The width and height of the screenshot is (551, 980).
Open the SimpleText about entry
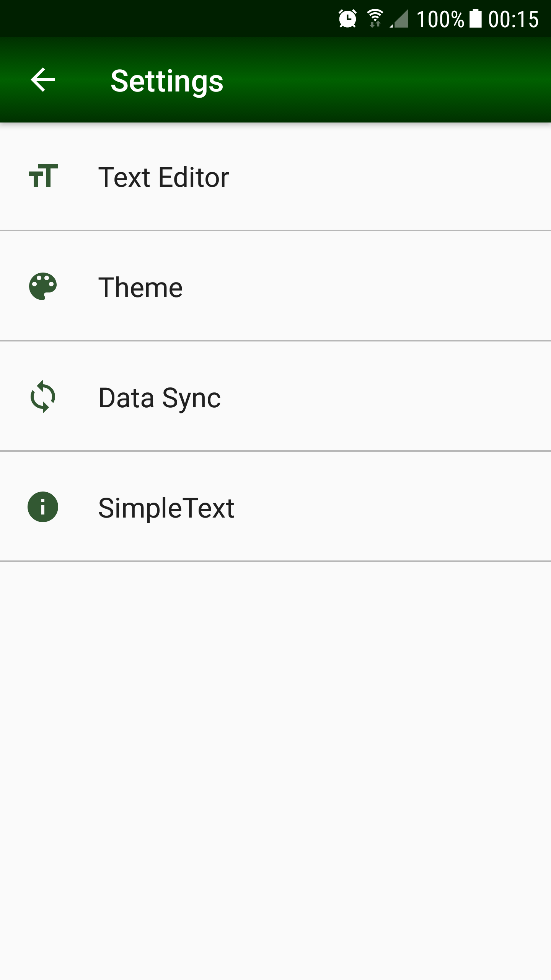[166, 508]
